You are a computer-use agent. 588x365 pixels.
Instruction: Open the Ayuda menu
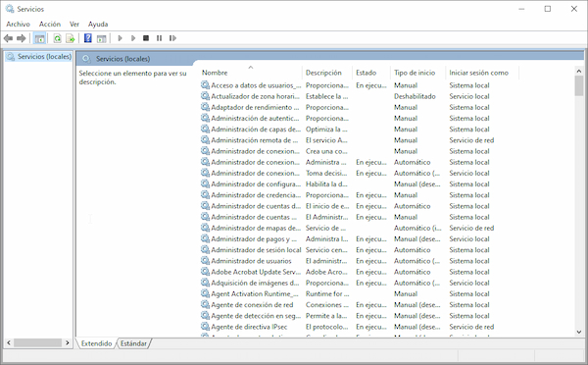click(x=98, y=24)
